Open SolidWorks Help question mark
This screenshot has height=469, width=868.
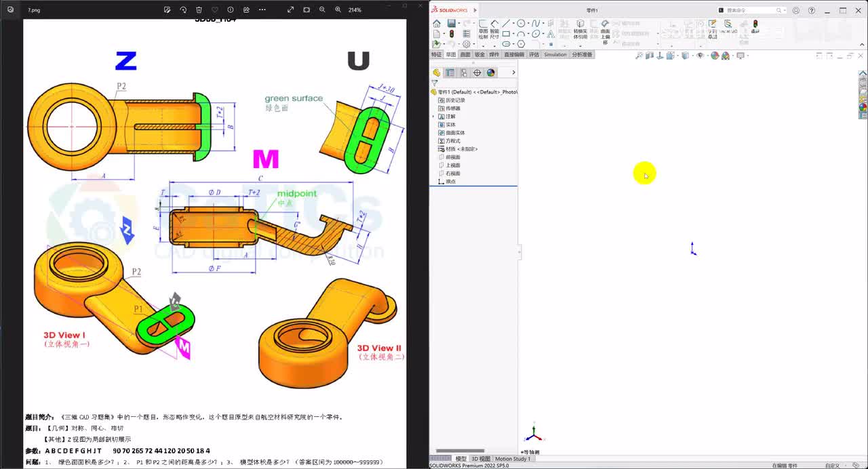812,10
